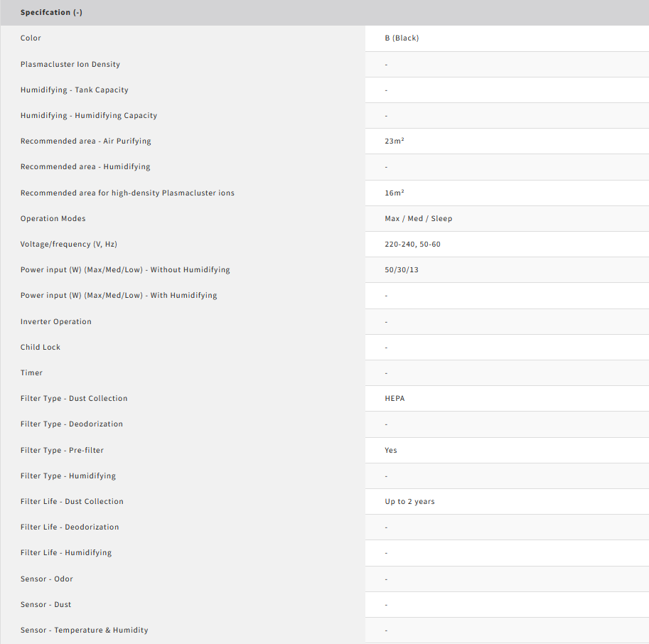Click the 50/30/13 power input value

click(x=402, y=270)
